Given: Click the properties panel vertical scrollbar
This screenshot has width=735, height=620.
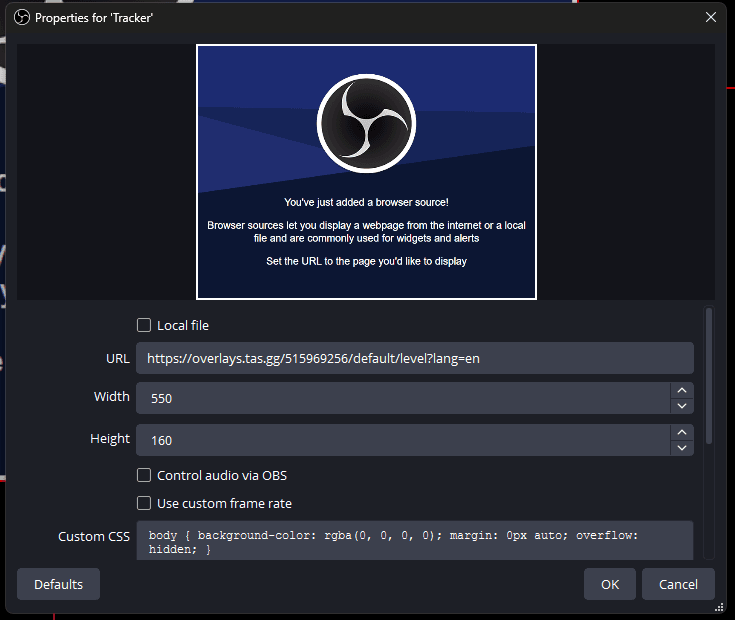Looking at the screenshot, I should (709, 375).
